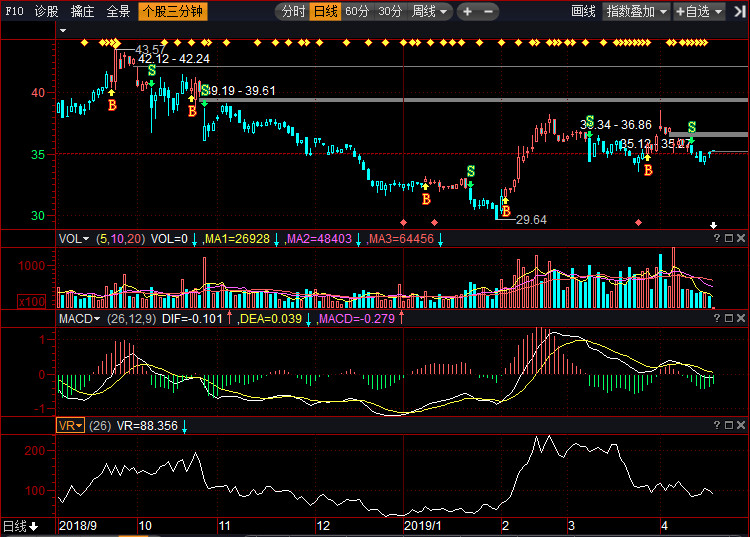Click the zoom-out minus button
Viewport: 750px width, 537px height.
(488, 12)
